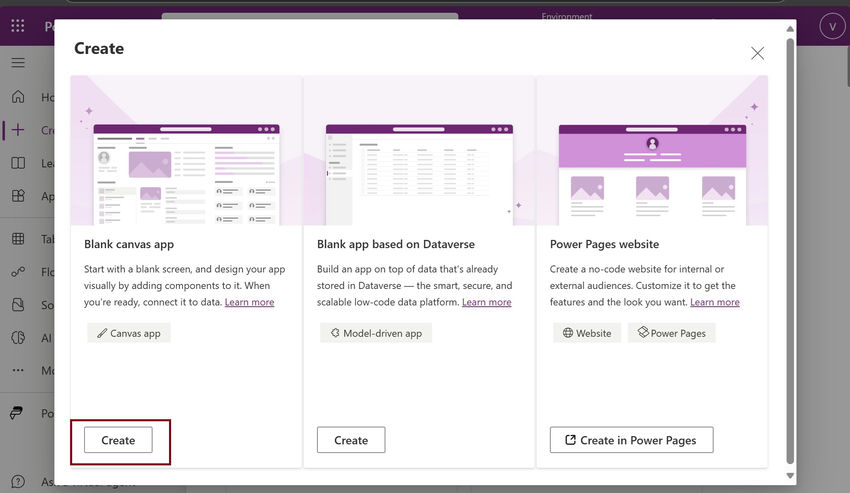Click the Website tag
The image size is (850, 493).
(x=587, y=333)
